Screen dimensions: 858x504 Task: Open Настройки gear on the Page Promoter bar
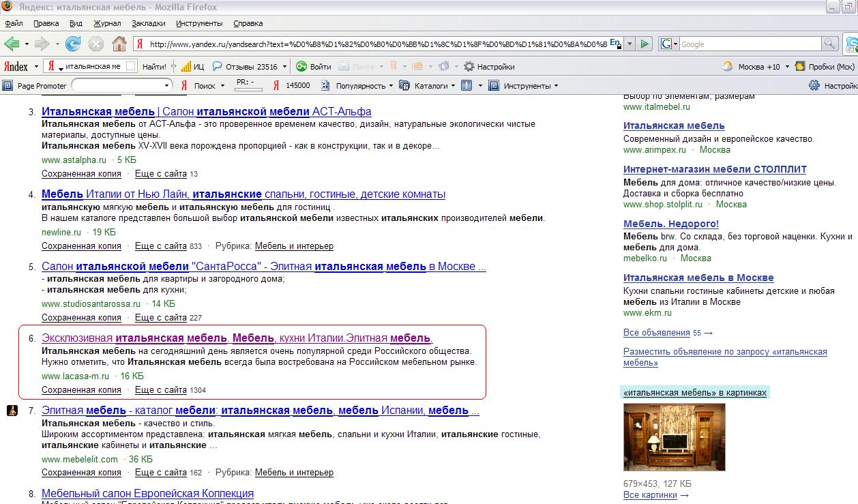[x=814, y=85]
